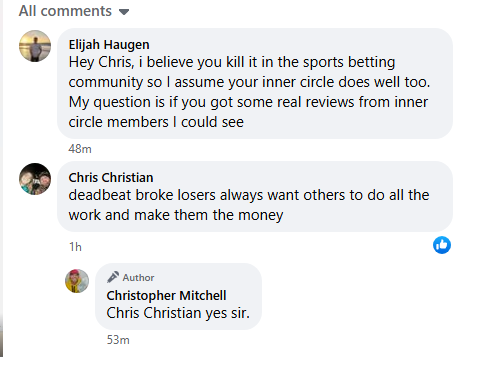Click the Author label on the reply

click(138, 277)
